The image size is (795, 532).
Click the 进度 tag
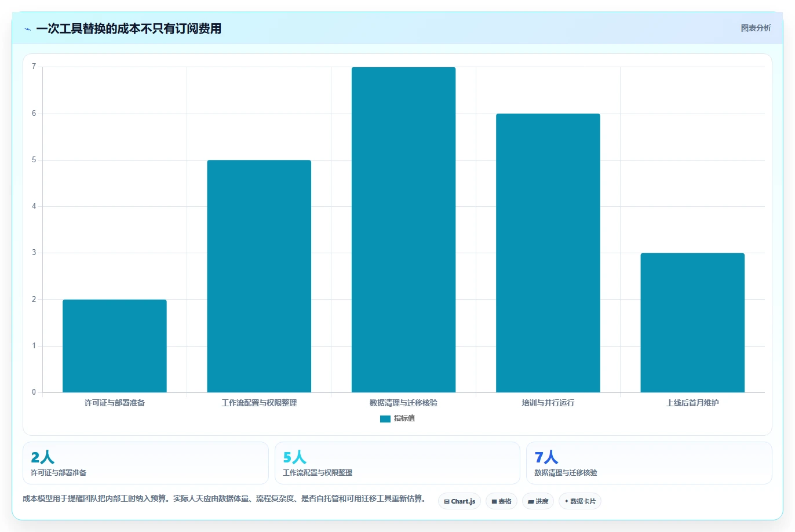point(538,501)
